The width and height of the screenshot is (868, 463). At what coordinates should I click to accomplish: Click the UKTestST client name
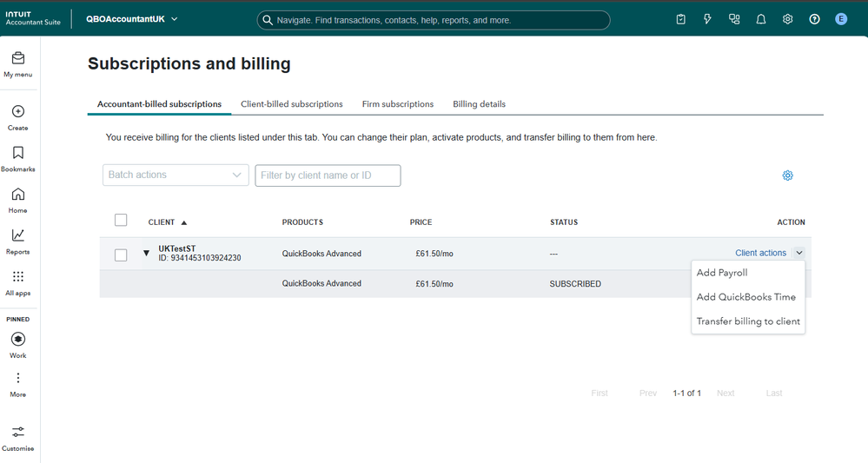pos(177,249)
